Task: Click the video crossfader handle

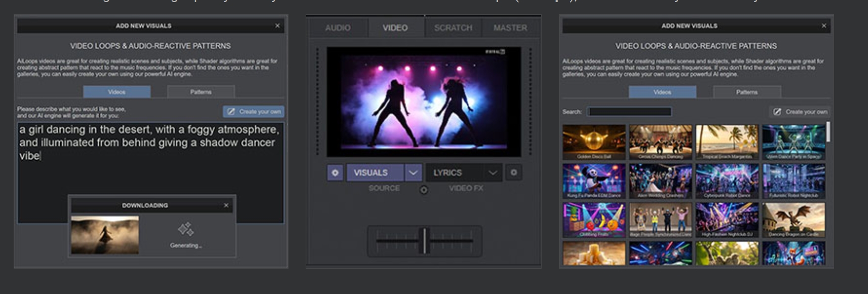Action: pos(425,241)
